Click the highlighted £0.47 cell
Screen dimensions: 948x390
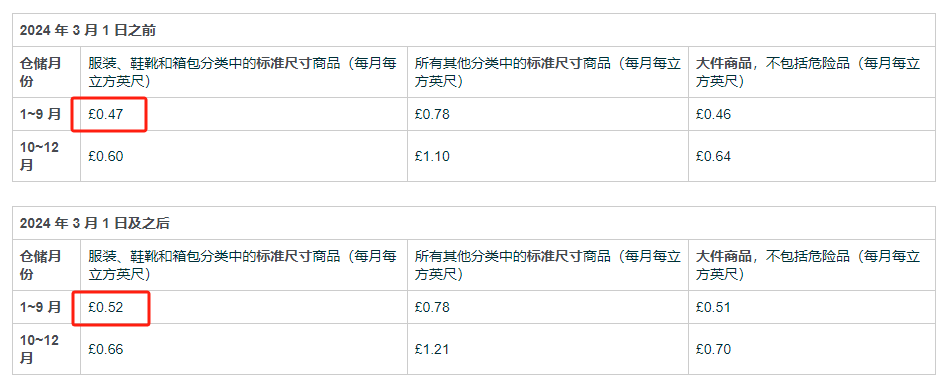(x=106, y=114)
